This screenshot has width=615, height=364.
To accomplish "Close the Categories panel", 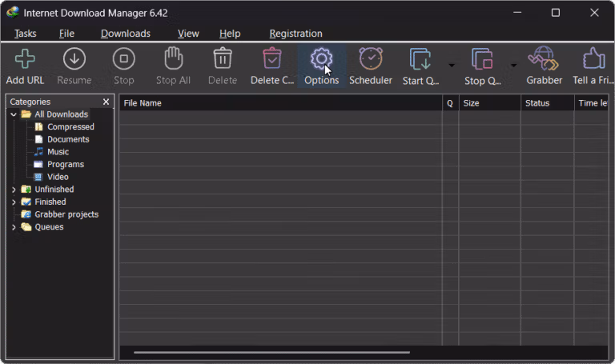I will pyautogui.click(x=106, y=102).
